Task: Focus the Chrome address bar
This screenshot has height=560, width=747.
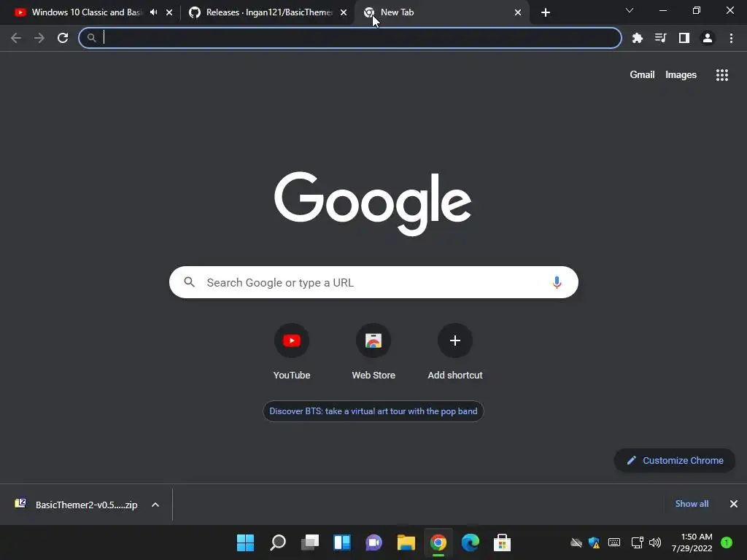Action: 350,38
